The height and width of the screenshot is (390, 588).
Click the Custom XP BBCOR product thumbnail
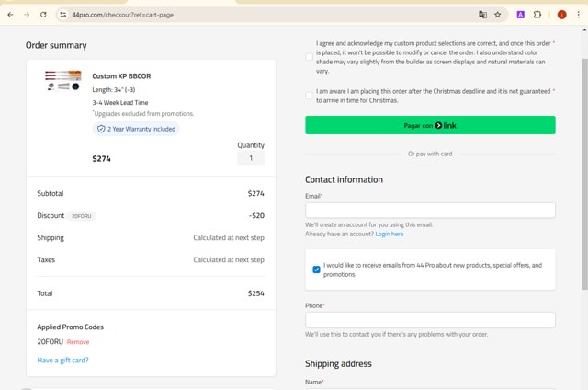[62, 81]
